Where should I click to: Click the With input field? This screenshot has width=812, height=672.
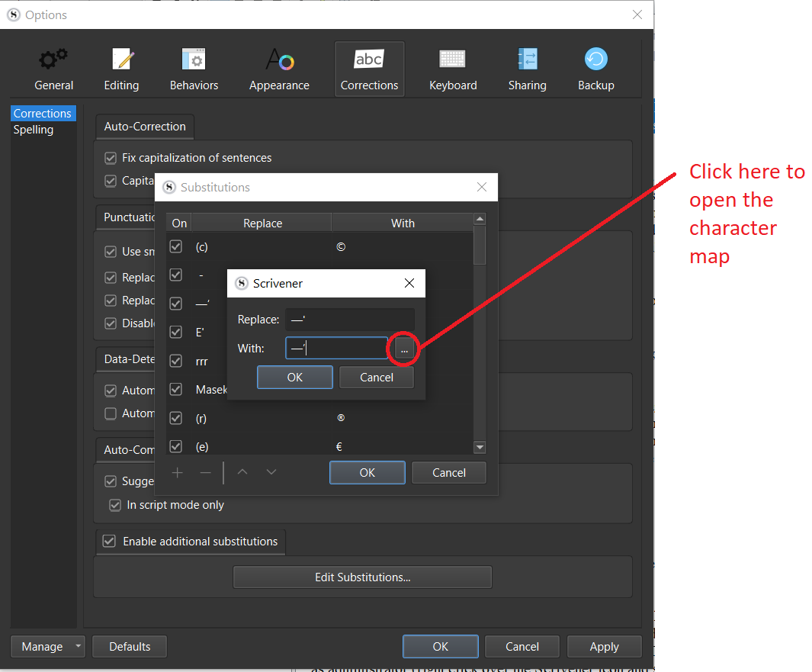[336, 348]
